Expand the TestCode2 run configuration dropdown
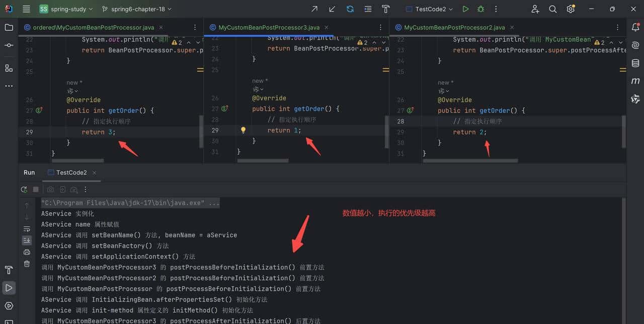Image resolution: width=644 pixels, height=324 pixels. point(429,9)
